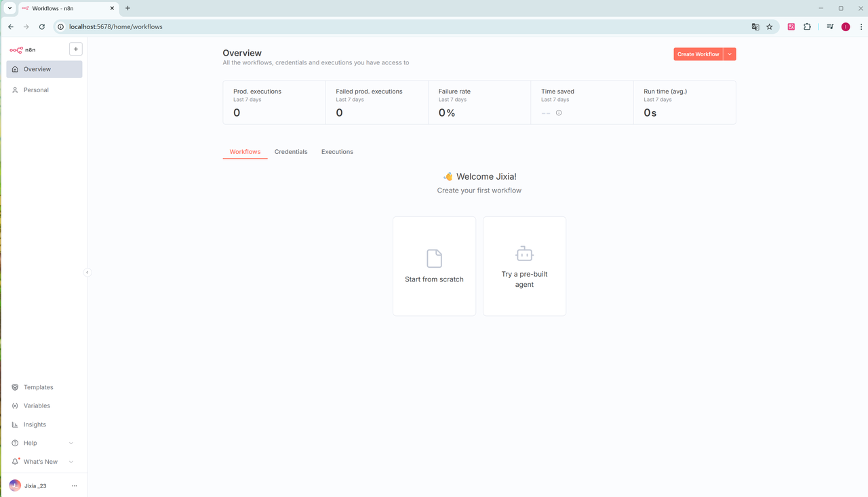
Task: Click the Templates box icon
Action: point(15,387)
